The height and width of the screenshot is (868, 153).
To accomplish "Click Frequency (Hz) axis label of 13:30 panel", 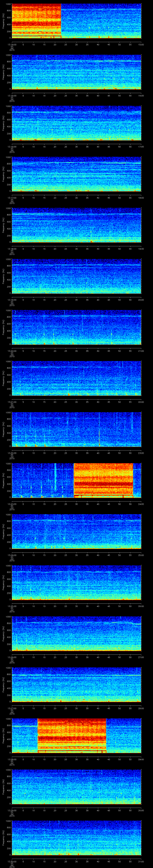I will (x=3, y=838).
